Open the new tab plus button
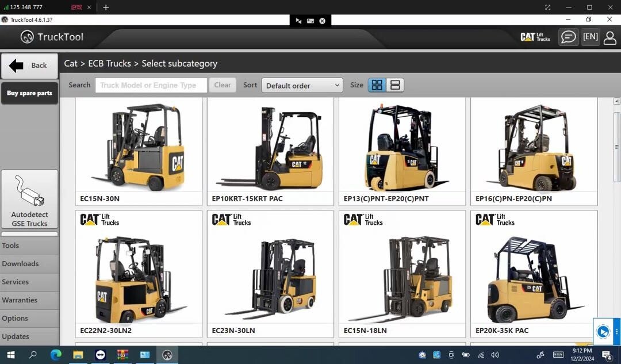Screen dimensions: 621x364 click(106, 7)
